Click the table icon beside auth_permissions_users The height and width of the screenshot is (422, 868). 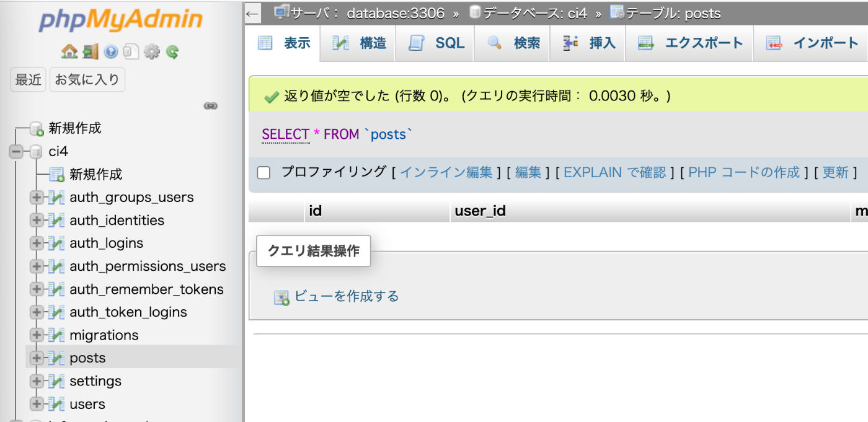coord(57,266)
